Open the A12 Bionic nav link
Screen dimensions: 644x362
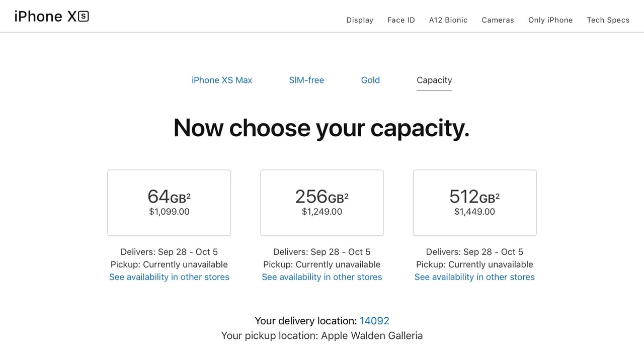pyautogui.click(x=448, y=20)
